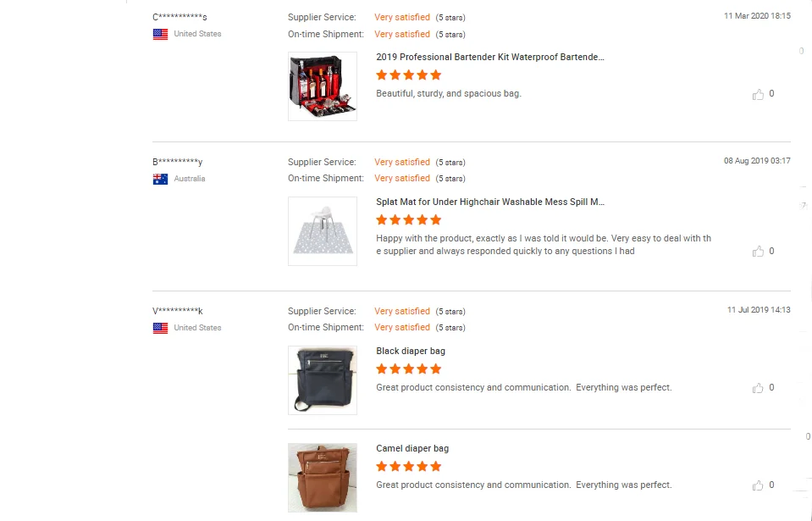The height and width of the screenshot is (521, 812).
Task: Give thumbs-up to Camel diaper bag review
Action: pos(758,485)
